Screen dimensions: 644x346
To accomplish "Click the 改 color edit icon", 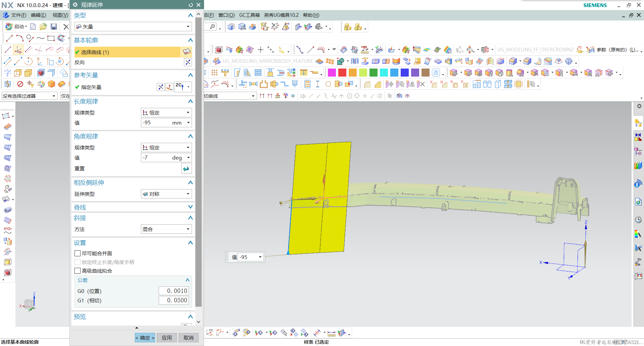I will 436,73.
